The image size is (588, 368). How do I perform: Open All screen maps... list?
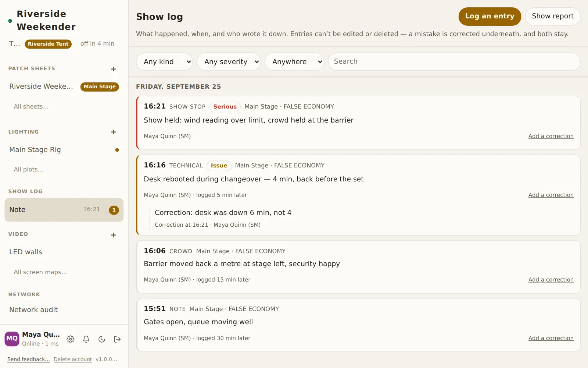tap(40, 272)
